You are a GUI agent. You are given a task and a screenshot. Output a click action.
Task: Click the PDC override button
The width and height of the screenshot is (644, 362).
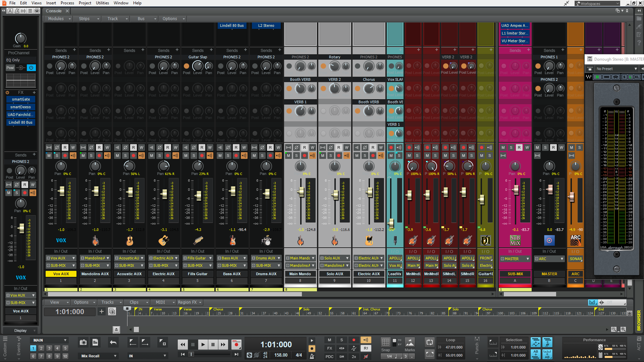[329, 357]
